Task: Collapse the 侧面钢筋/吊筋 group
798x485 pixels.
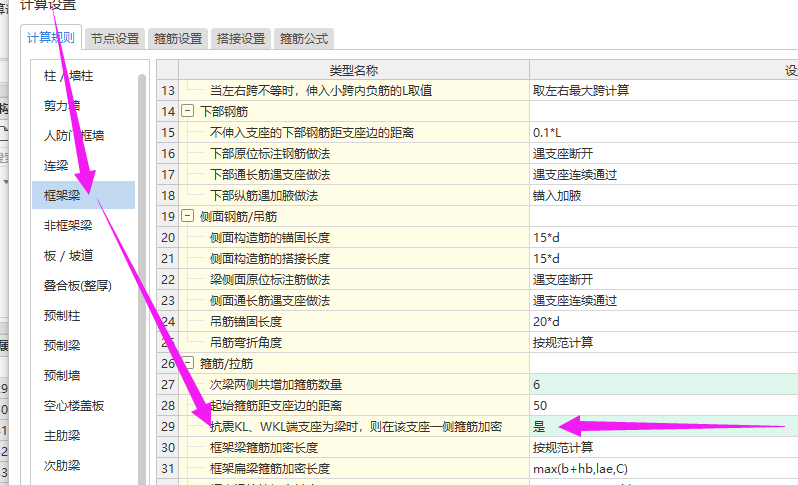Action: pyautogui.click(x=187, y=216)
